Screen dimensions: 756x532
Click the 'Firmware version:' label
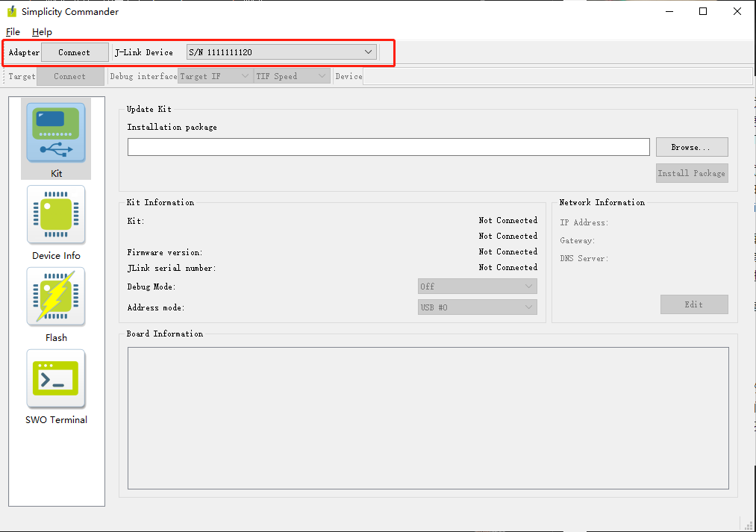pyautogui.click(x=165, y=252)
